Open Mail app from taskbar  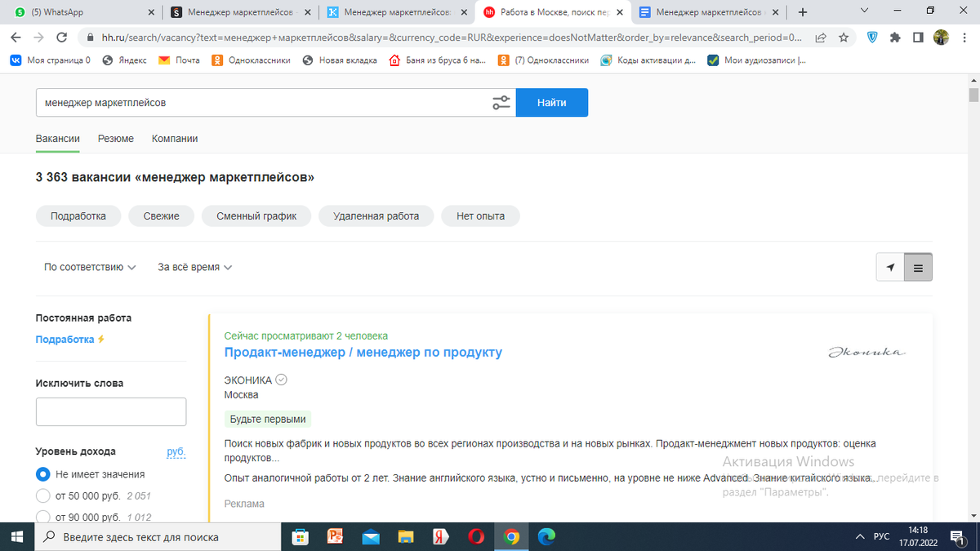click(x=370, y=536)
